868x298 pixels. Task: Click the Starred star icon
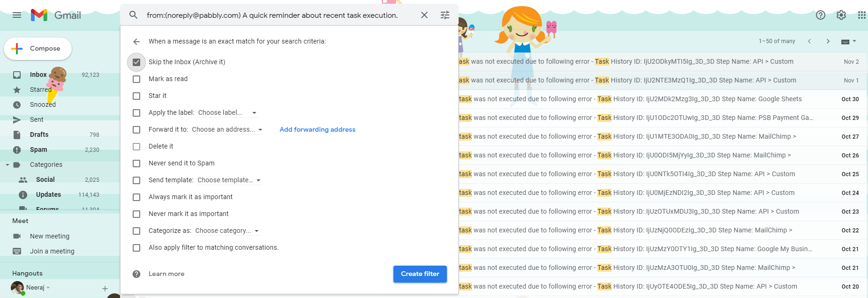pos(17,90)
